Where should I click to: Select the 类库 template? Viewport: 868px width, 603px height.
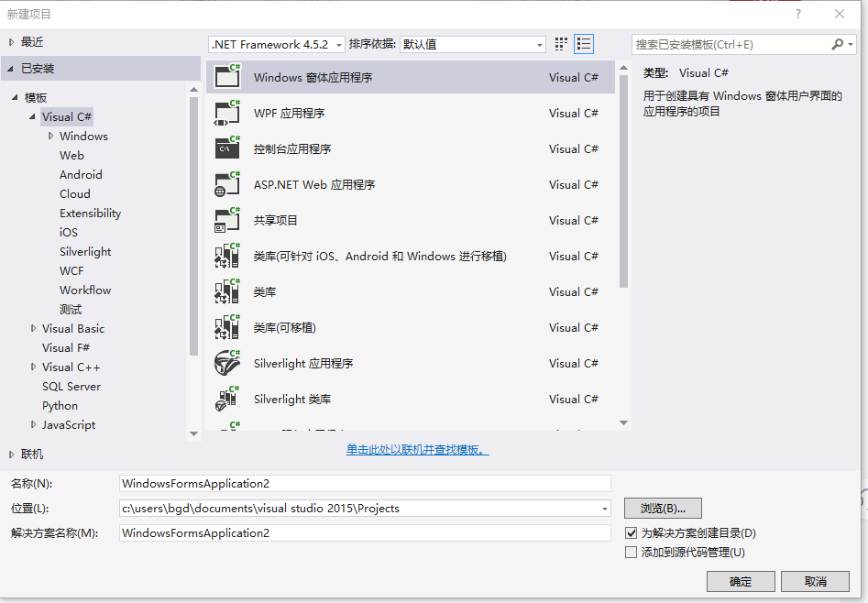[367, 291]
